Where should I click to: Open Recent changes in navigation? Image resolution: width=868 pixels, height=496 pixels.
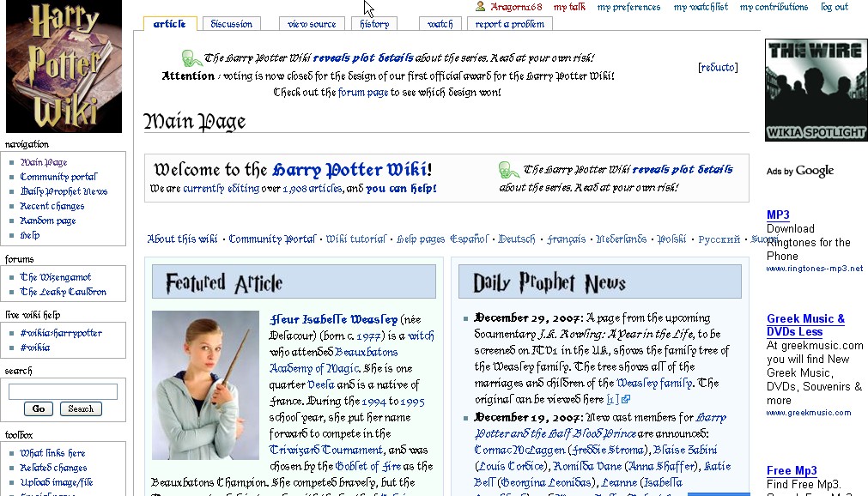[x=52, y=206]
